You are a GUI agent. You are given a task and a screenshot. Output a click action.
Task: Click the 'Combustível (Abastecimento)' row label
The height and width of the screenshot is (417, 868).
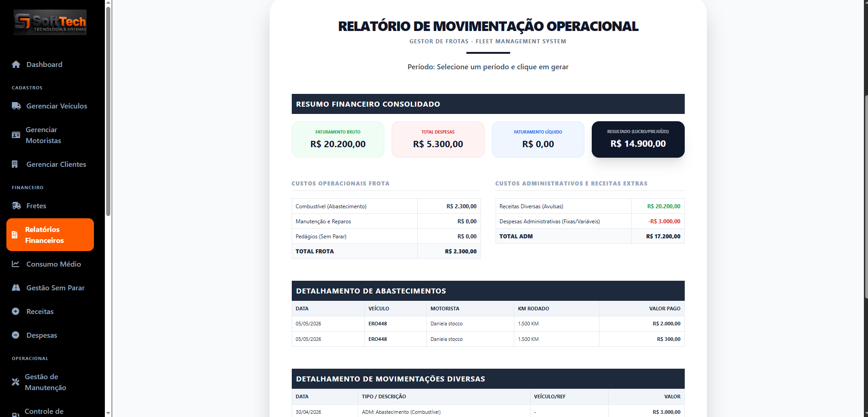(331, 206)
